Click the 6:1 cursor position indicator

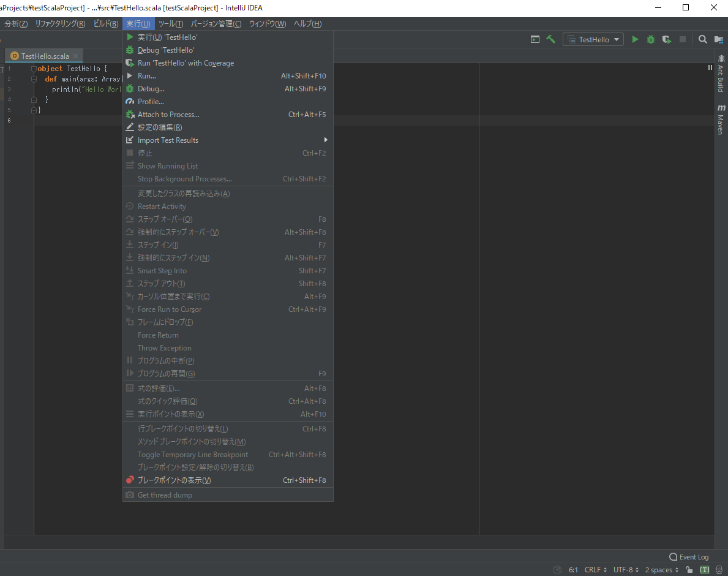[x=573, y=570]
